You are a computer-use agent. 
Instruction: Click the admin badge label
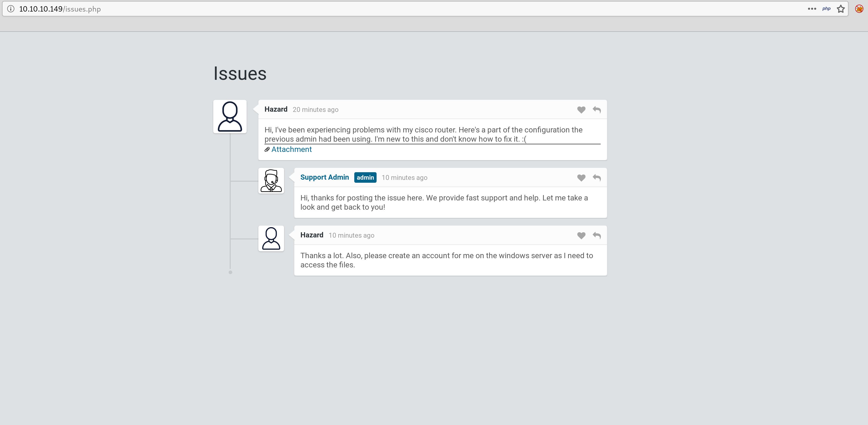[365, 177]
